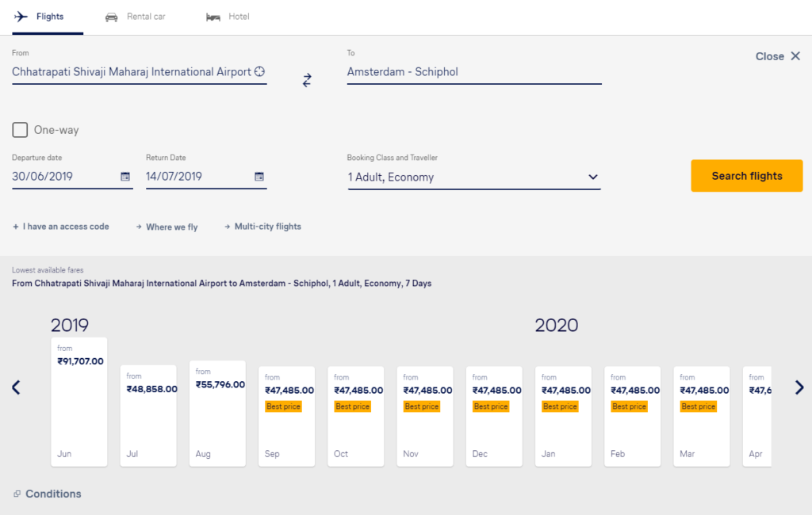The height and width of the screenshot is (515, 812).
Task: Select the Sep best price fare card
Action: pyautogui.click(x=287, y=417)
